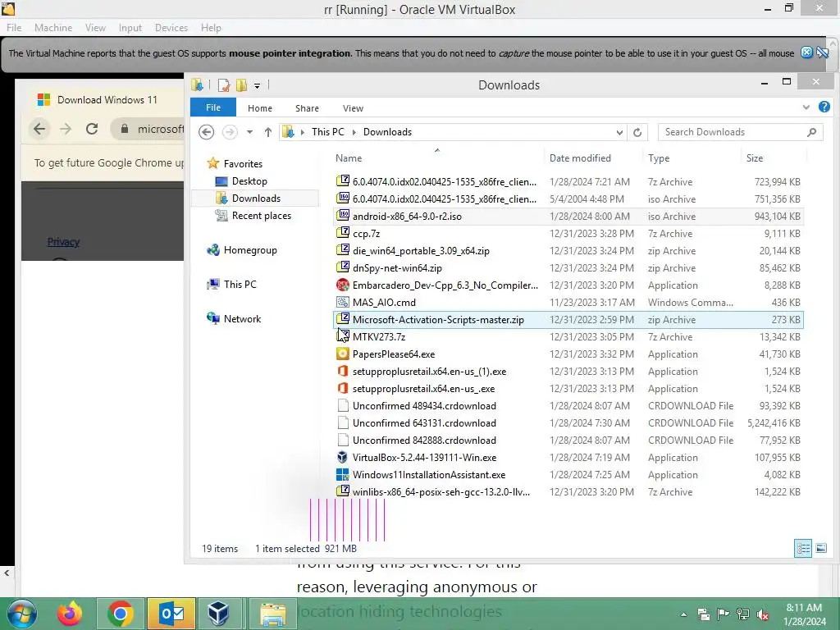Open the View ribbon tab
The image size is (840, 630).
[353, 108]
